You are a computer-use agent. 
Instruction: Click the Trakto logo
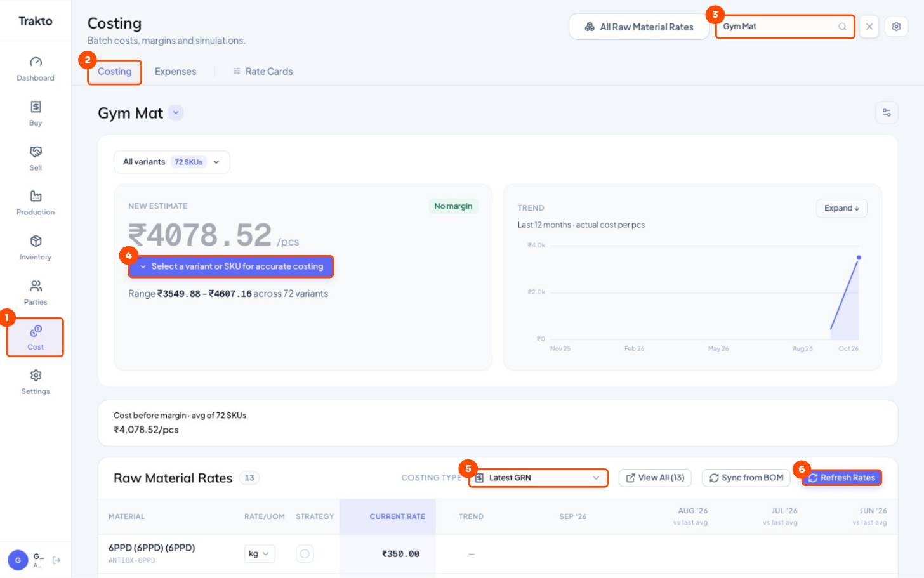tap(36, 21)
